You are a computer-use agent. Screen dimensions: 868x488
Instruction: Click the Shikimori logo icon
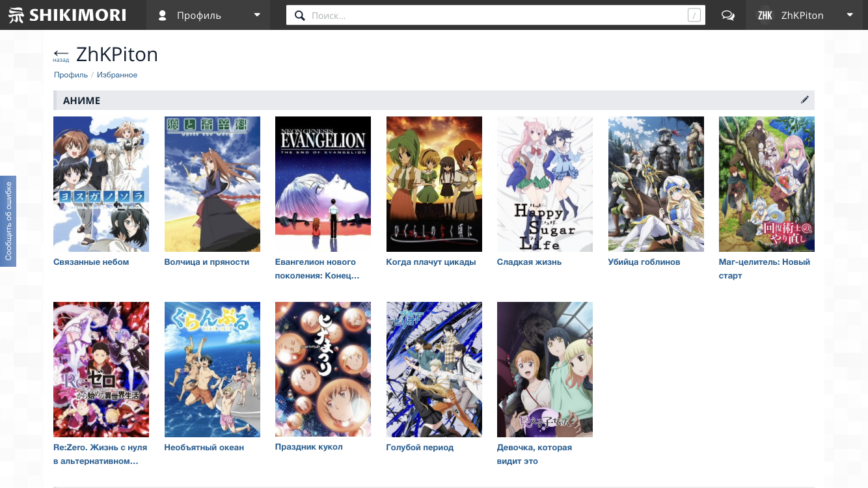click(16, 15)
